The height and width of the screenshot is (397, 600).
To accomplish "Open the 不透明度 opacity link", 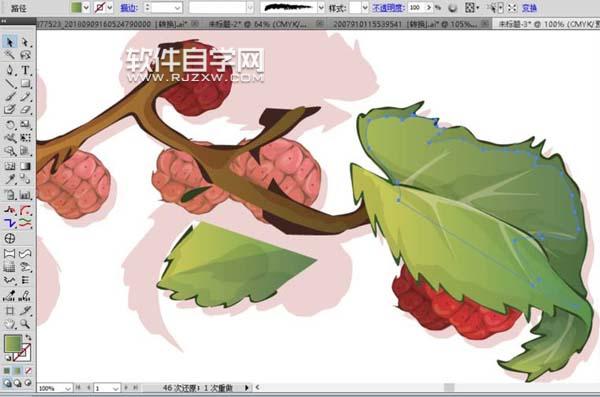I will (388, 8).
